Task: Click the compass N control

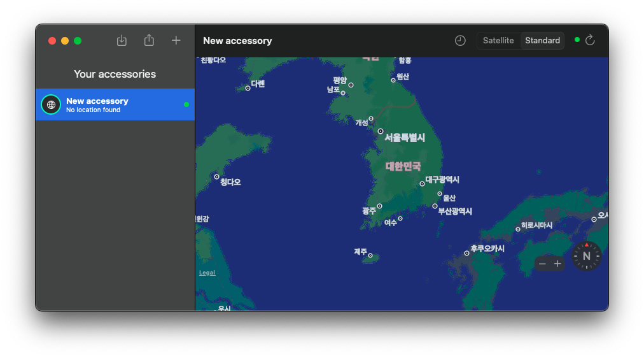Action: click(x=587, y=256)
